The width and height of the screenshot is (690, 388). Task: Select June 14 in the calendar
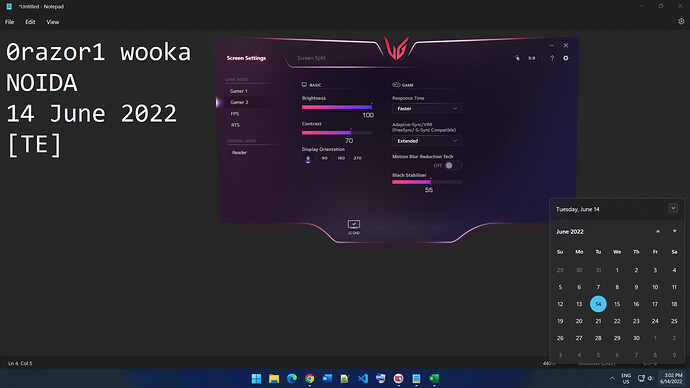click(x=598, y=304)
